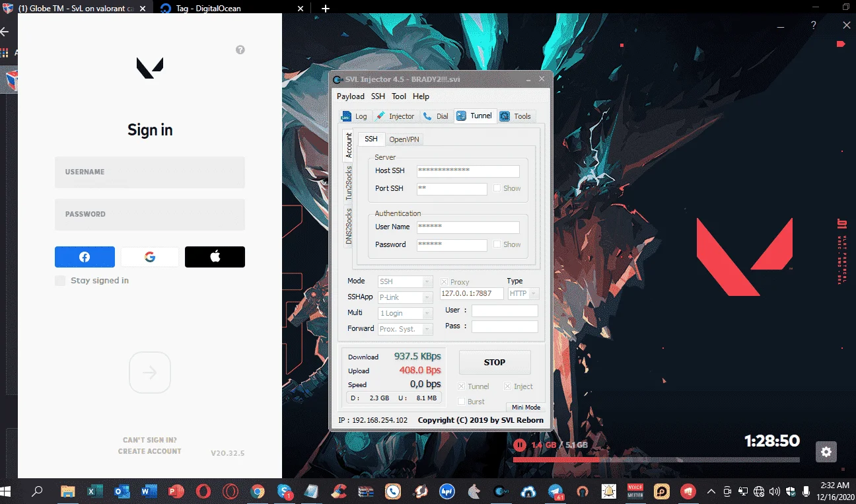Click the CAN'T SIGN IN? link
The width and height of the screenshot is (856, 504).
point(150,440)
